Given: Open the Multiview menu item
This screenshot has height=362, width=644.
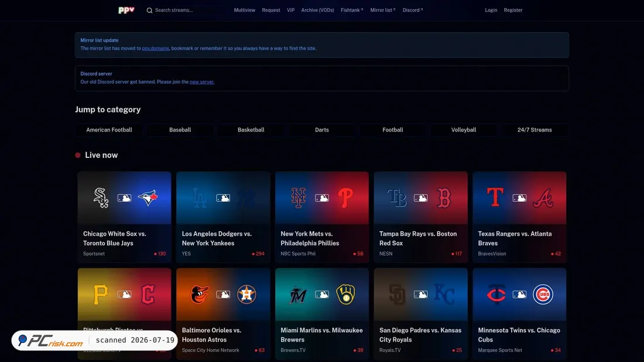Looking at the screenshot, I should pos(244,11).
